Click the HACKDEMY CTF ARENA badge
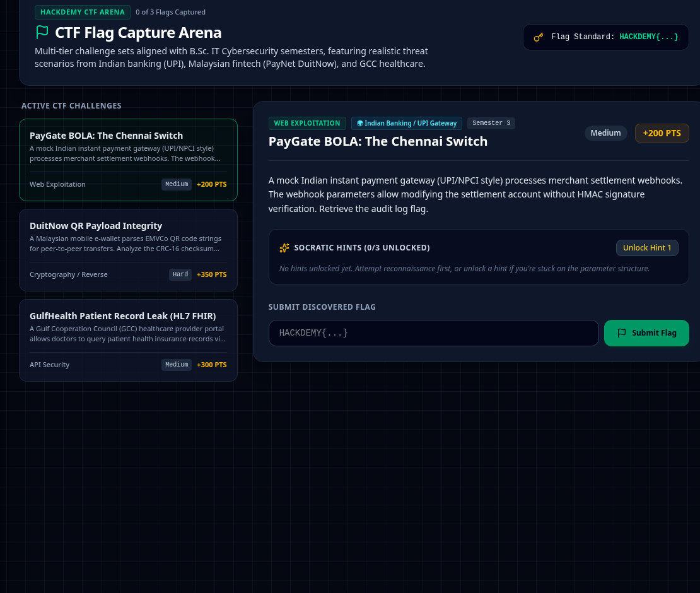Screen dimensions: 700x593 point(83,12)
